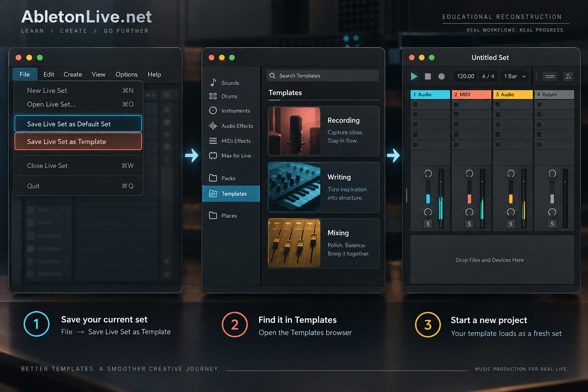
Task: Choose Save Live Set as Default Set
Action: pos(78,124)
